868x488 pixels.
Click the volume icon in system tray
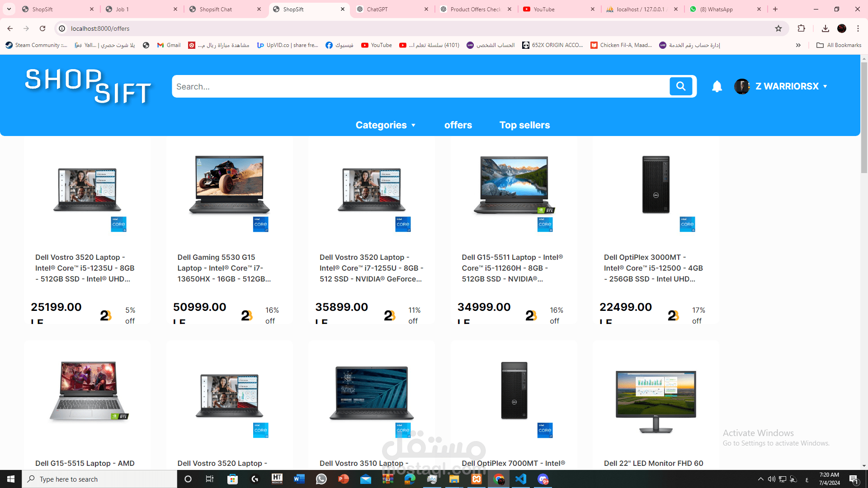coord(771,479)
